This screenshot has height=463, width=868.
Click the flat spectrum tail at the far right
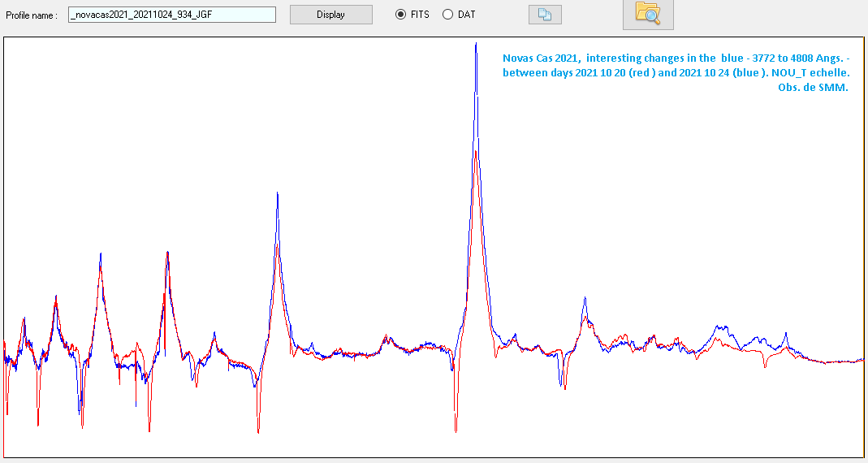pos(844,361)
